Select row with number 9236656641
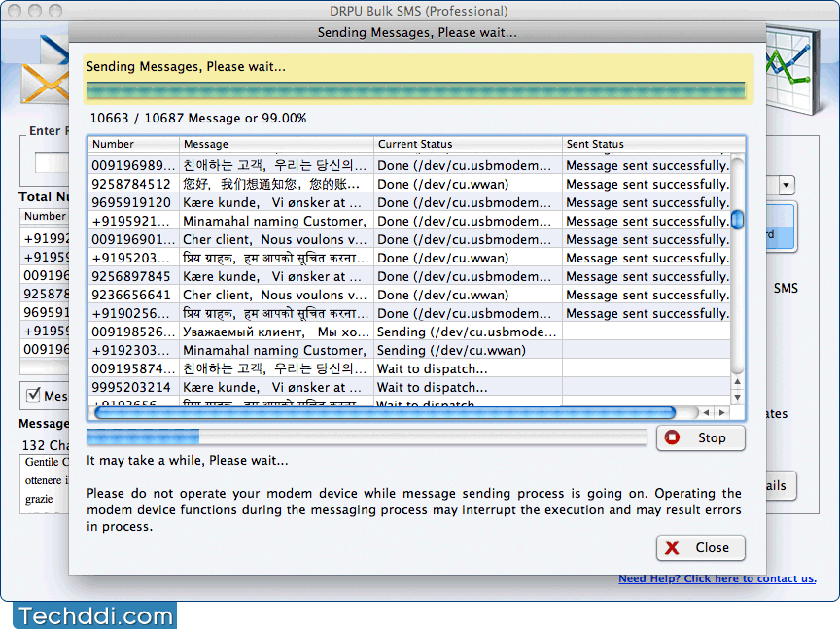 click(x=409, y=295)
